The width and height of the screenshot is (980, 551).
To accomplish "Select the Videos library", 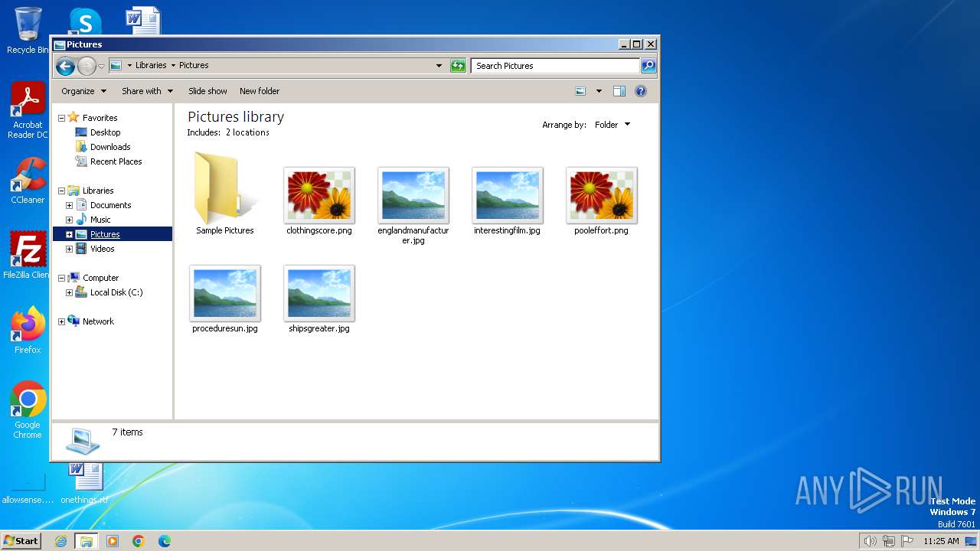I will click(x=102, y=249).
